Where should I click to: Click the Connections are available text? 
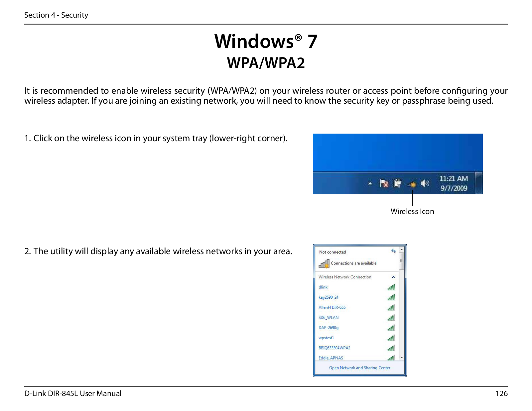[x=353, y=263]
